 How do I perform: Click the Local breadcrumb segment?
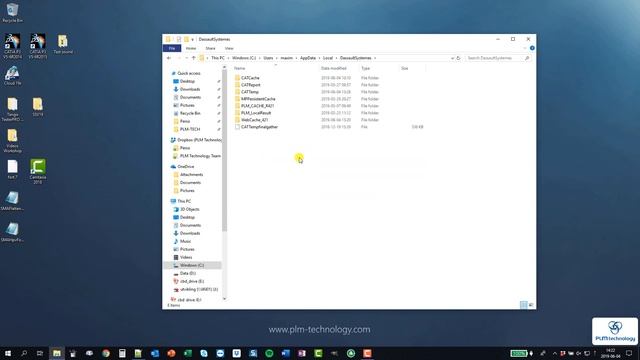(x=328, y=58)
